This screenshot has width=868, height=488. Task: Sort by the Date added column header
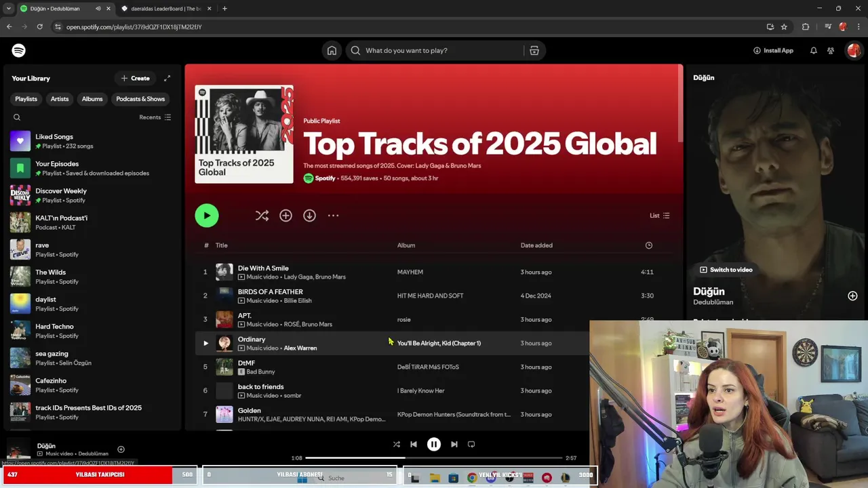536,245
